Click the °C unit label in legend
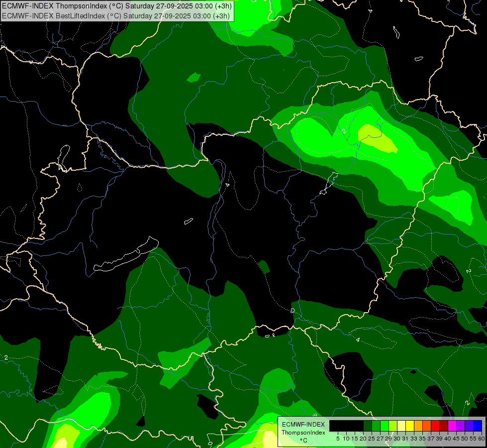Viewport: 487px width, 448px height. 303,441
